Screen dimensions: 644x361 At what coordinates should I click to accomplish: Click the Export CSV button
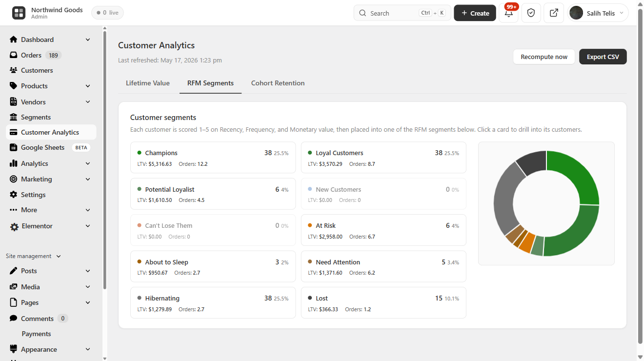(603, 57)
